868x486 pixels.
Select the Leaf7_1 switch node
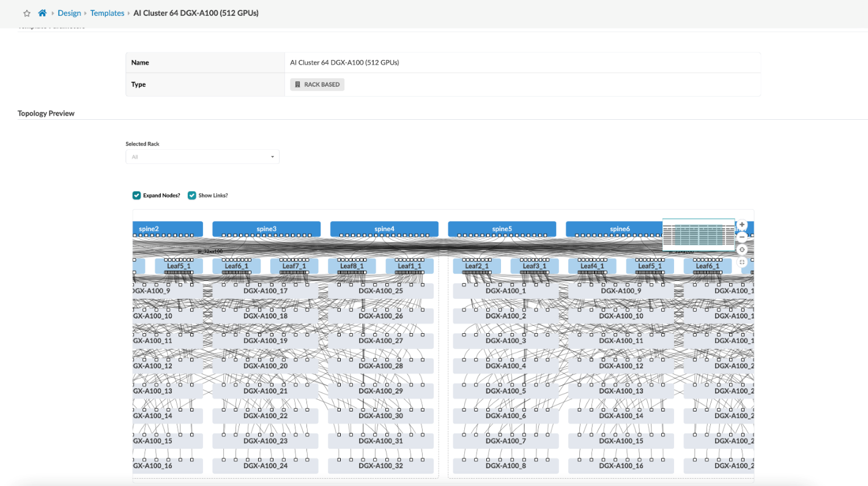point(294,266)
